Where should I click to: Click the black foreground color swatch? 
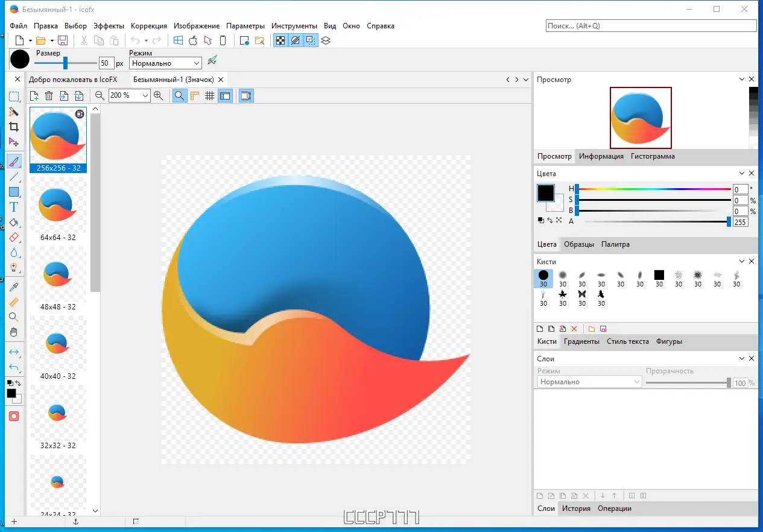(545, 192)
